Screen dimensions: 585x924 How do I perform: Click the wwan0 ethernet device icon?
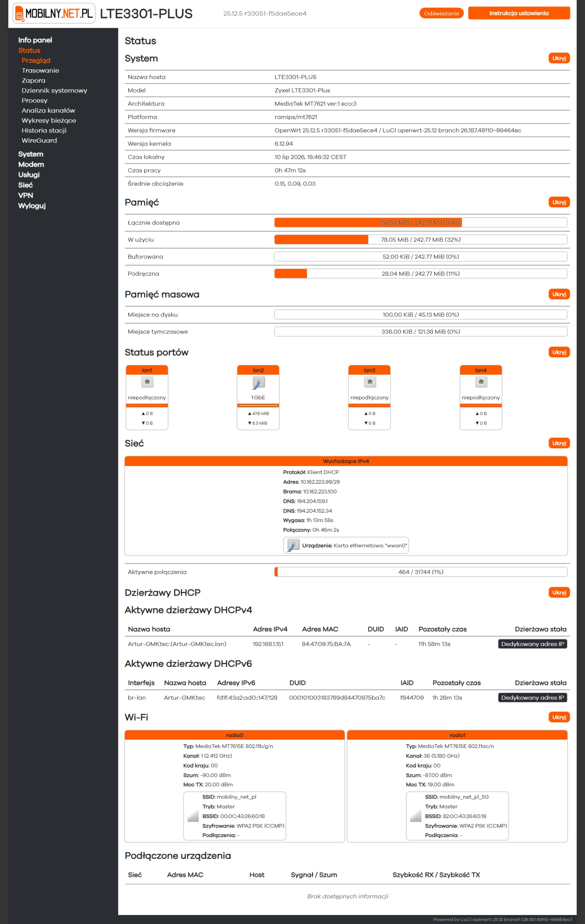tap(293, 545)
